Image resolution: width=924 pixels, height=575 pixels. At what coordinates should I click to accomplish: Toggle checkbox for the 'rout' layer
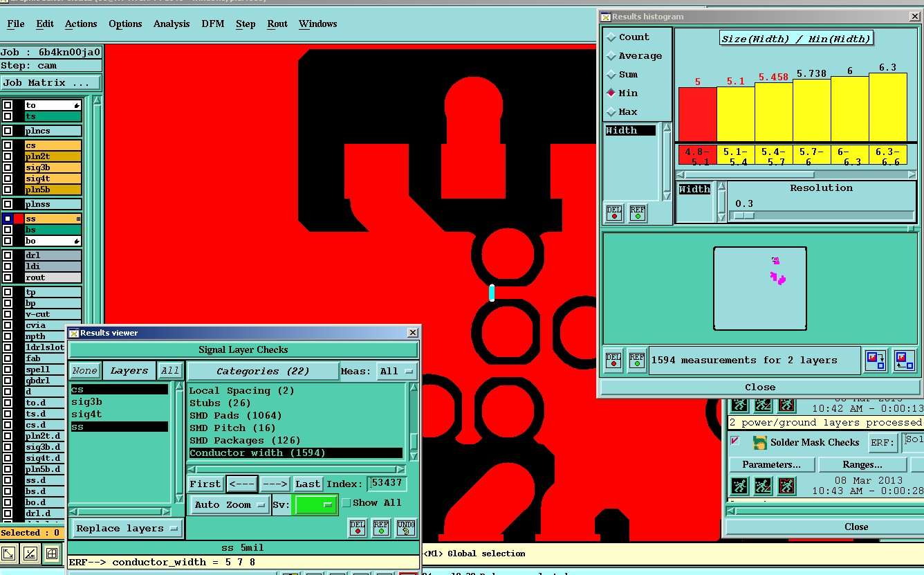[8, 277]
